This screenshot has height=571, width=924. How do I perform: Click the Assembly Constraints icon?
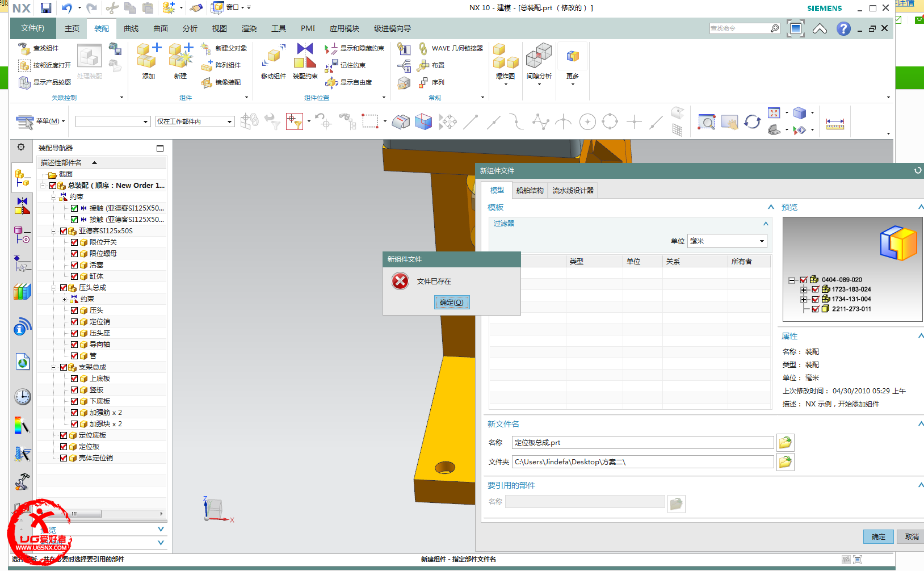tap(305, 56)
